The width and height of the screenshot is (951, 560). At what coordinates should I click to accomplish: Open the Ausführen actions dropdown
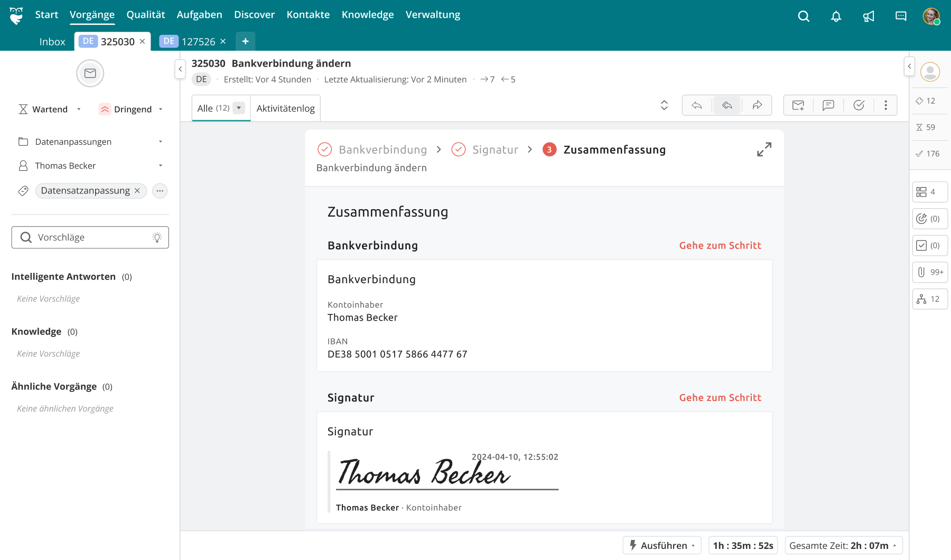pos(662,545)
